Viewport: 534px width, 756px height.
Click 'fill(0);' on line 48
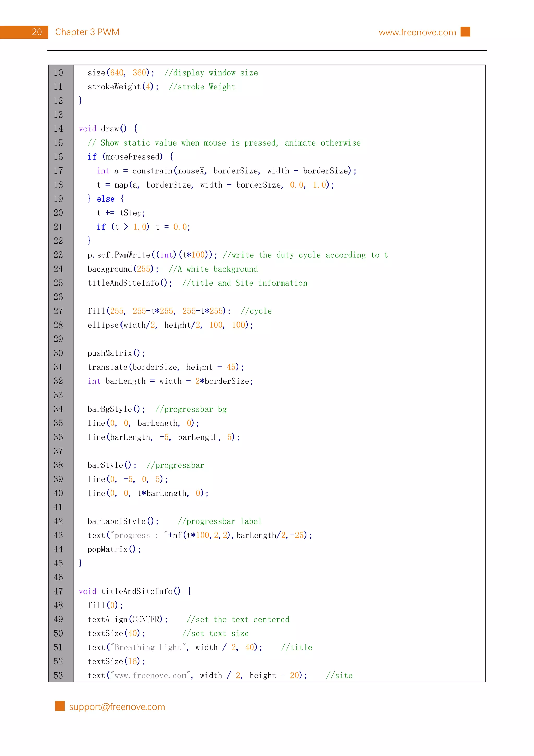click(105, 605)
